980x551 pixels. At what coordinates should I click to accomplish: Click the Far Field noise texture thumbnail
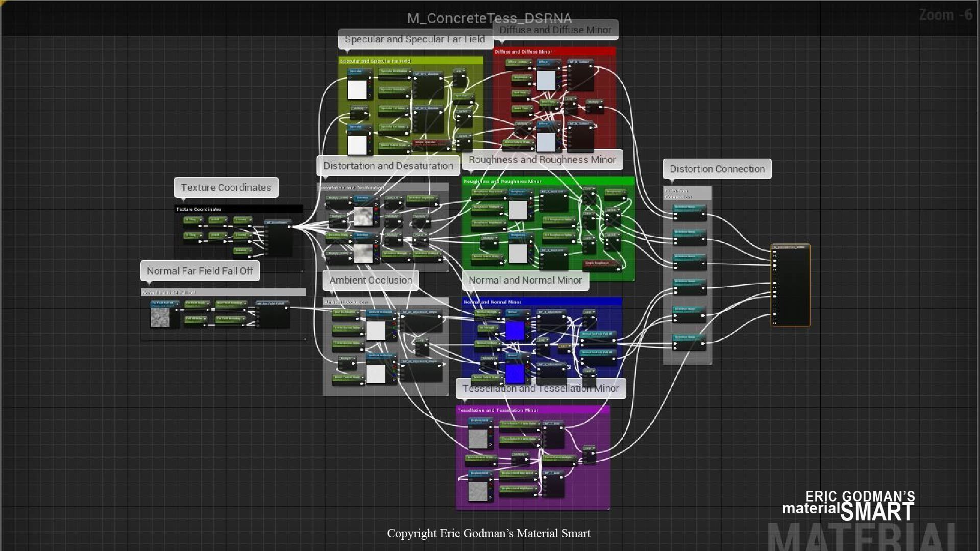(160, 317)
